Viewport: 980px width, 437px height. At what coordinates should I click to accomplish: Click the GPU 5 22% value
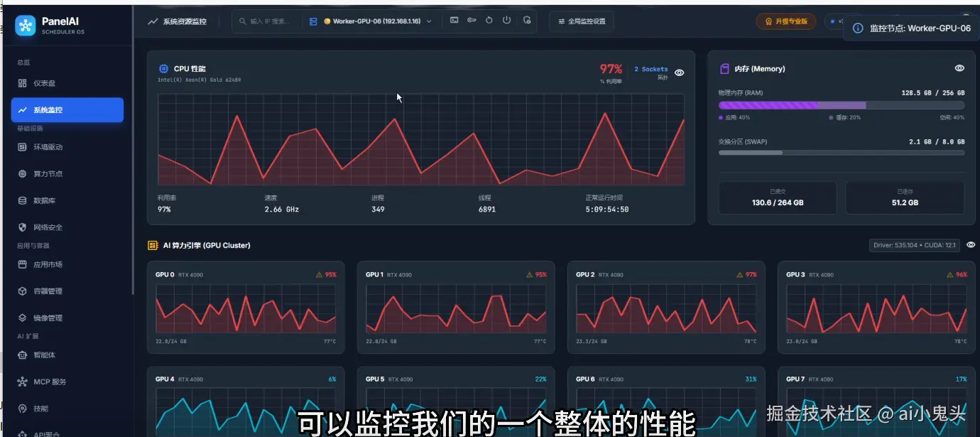(541, 379)
